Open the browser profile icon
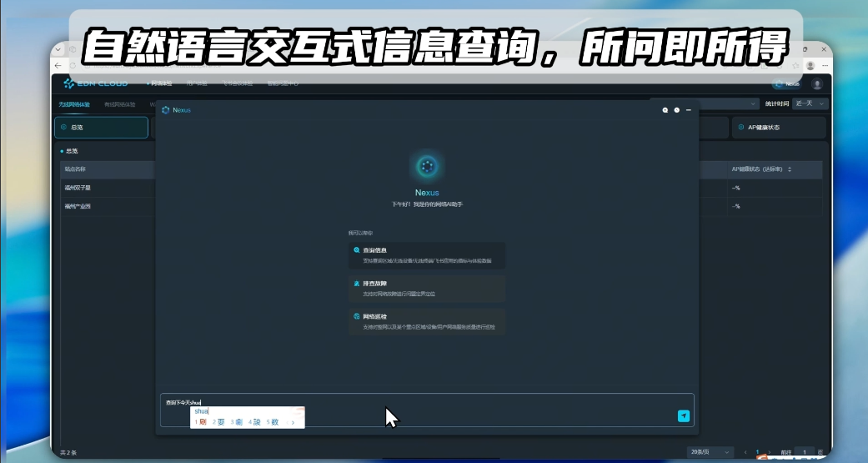The width and height of the screenshot is (868, 463). click(x=810, y=65)
